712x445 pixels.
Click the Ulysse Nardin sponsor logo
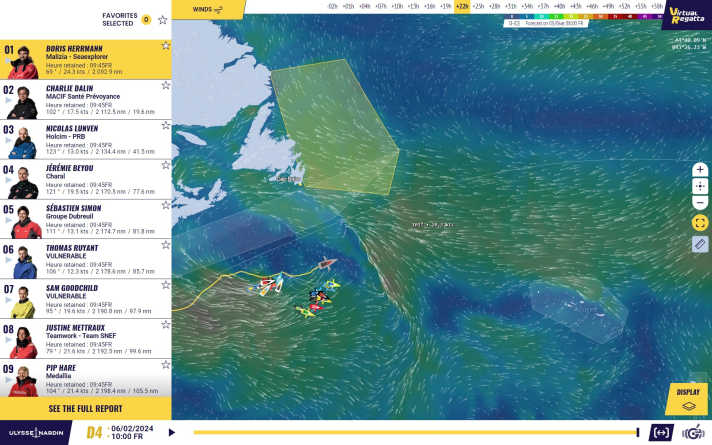[35, 433]
